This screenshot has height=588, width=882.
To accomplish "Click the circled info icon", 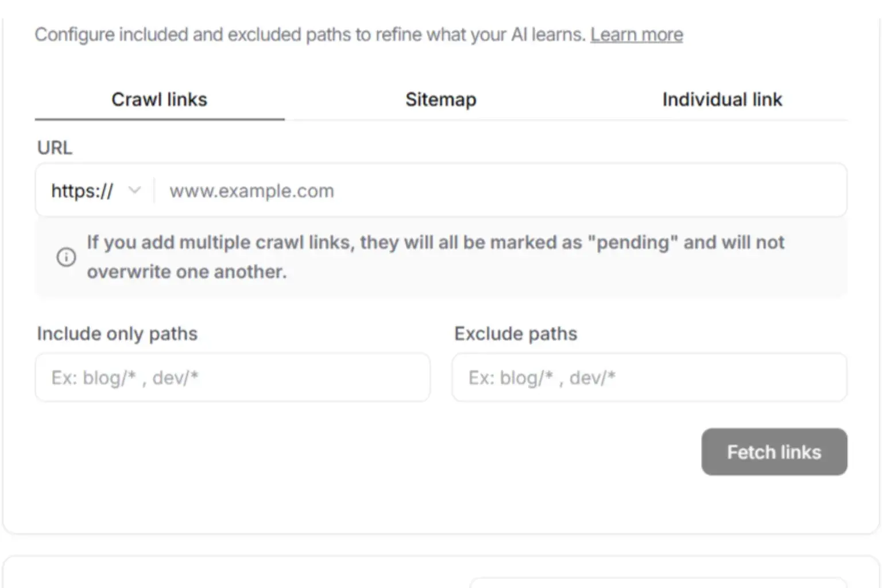I will 66,257.
